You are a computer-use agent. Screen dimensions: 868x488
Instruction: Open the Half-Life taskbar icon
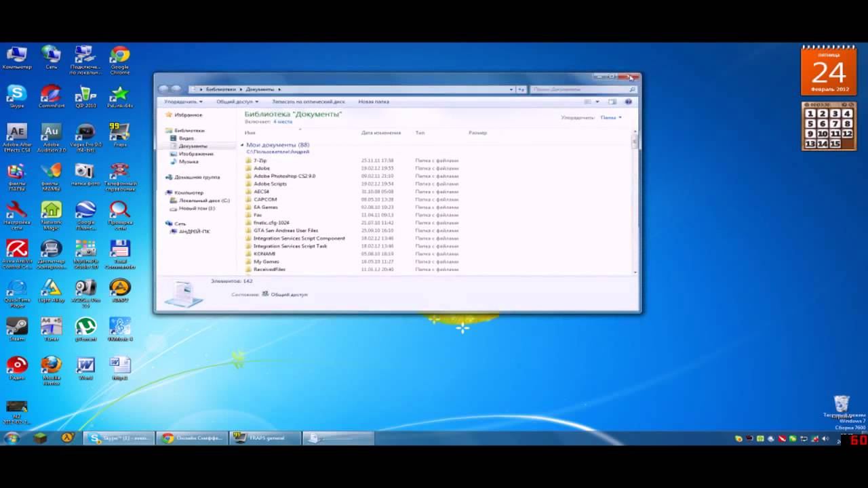[x=67, y=438]
